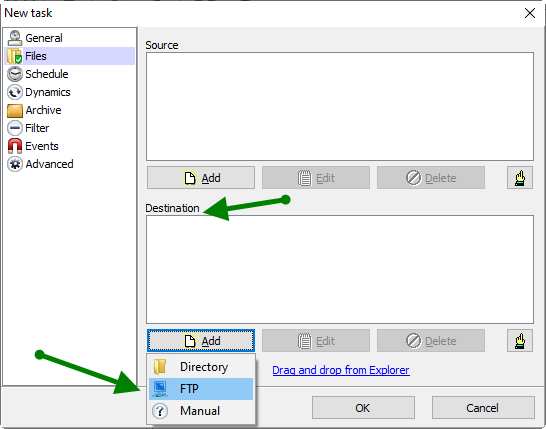The image size is (546, 429).
Task: Open the General settings icon
Action: point(15,38)
